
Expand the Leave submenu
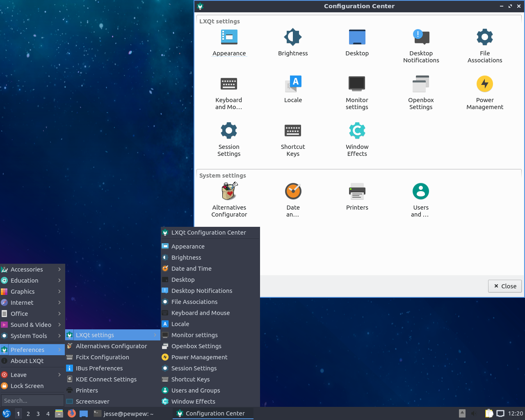[x=32, y=375]
